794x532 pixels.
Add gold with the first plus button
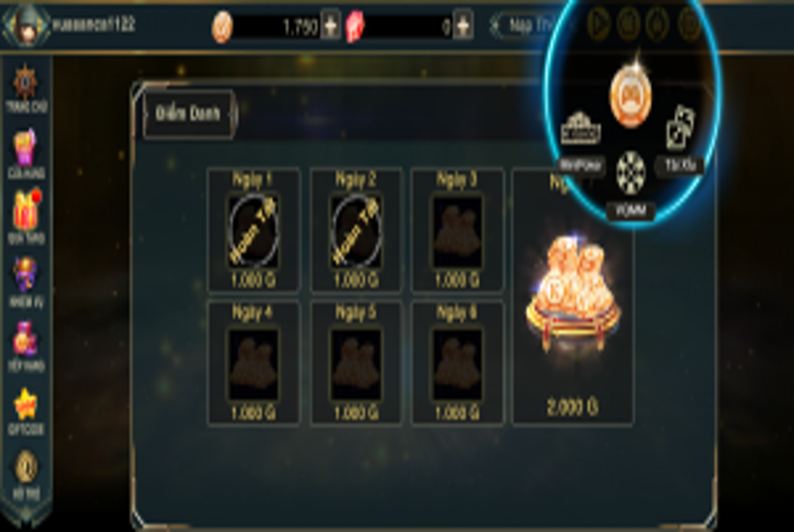pyautogui.click(x=331, y=26)
